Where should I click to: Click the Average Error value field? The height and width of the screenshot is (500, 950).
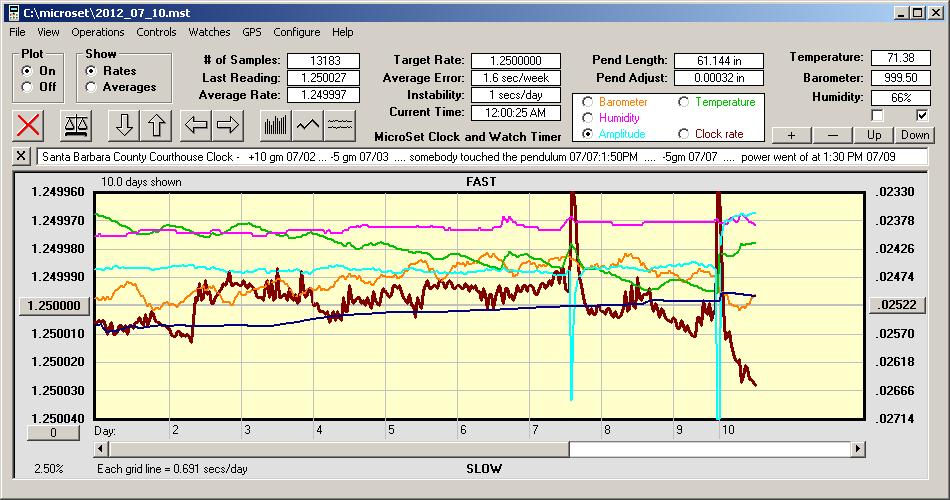(x=516, y=78)
